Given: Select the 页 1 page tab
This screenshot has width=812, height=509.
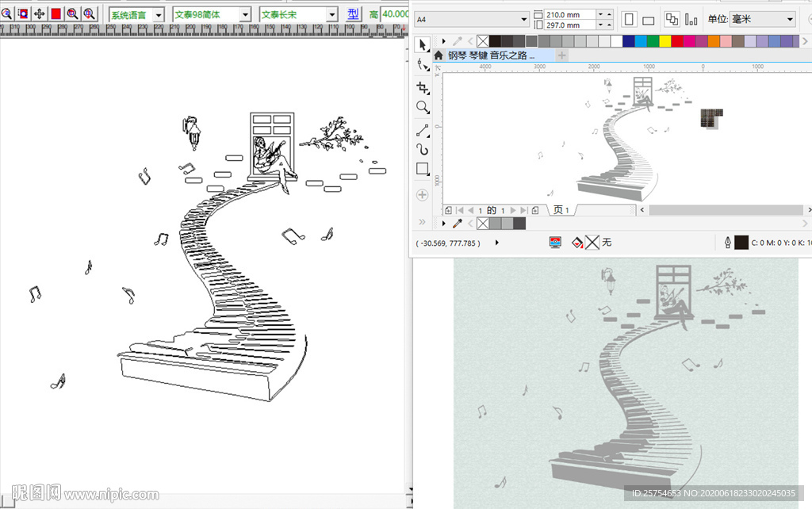Looking at the screenshot, I should [x=561, y=210].
